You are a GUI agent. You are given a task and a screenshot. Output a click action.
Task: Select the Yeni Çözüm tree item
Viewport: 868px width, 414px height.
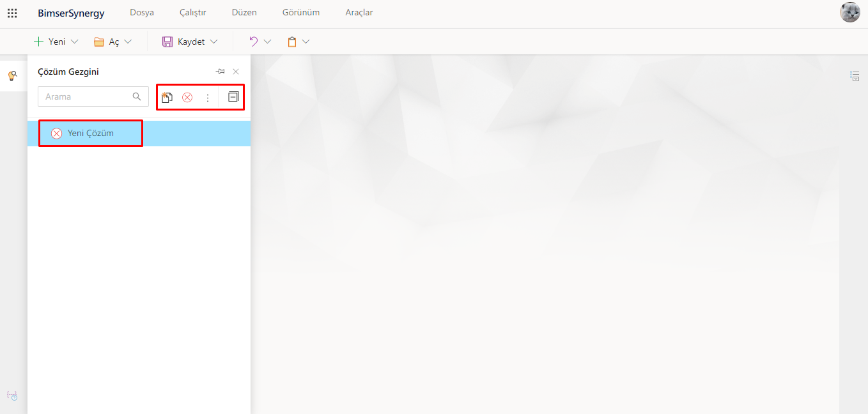coord(139,134)
